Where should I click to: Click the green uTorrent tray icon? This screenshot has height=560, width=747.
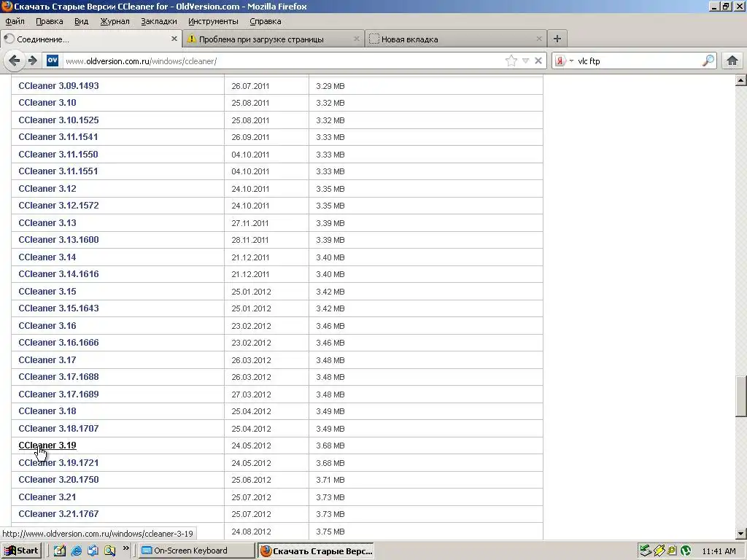pos(686,551)
